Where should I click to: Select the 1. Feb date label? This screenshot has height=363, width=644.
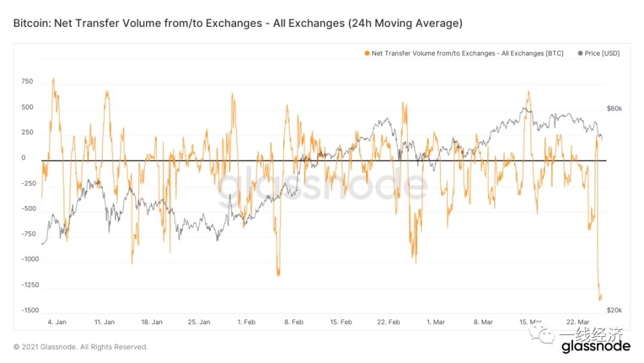[246, 322]
